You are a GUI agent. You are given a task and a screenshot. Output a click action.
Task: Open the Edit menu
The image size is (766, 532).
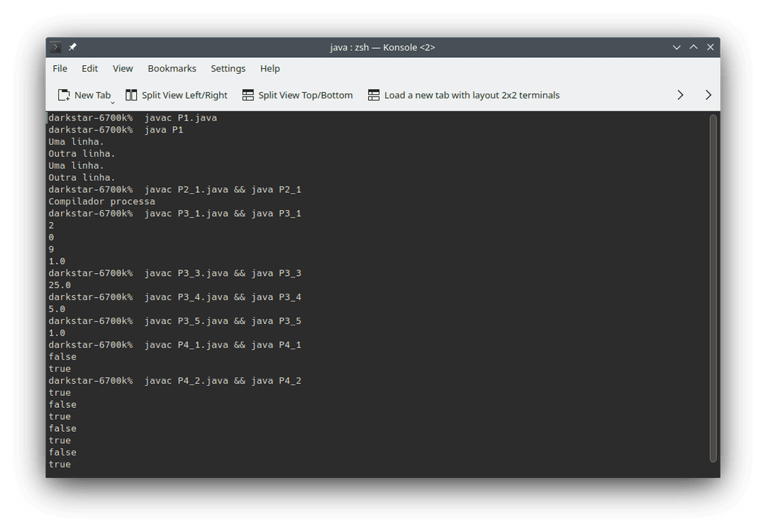coord(89,68)
